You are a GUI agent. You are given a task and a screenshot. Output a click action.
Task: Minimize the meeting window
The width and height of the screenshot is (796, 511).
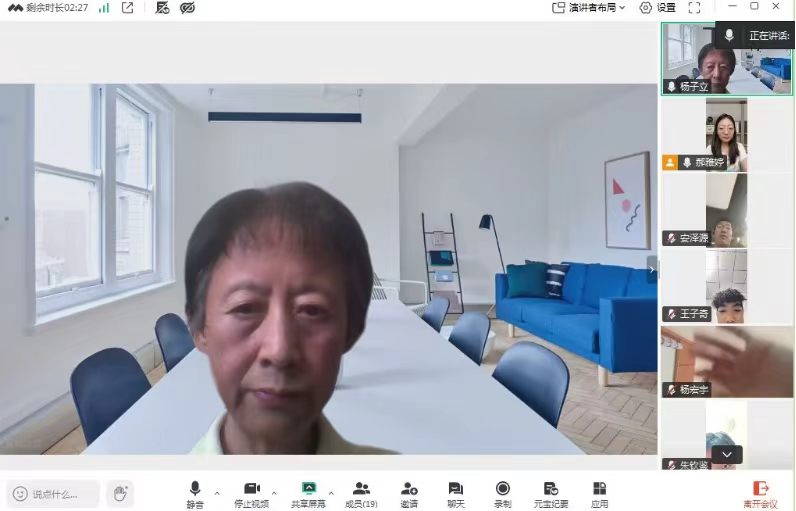[732, 6]
